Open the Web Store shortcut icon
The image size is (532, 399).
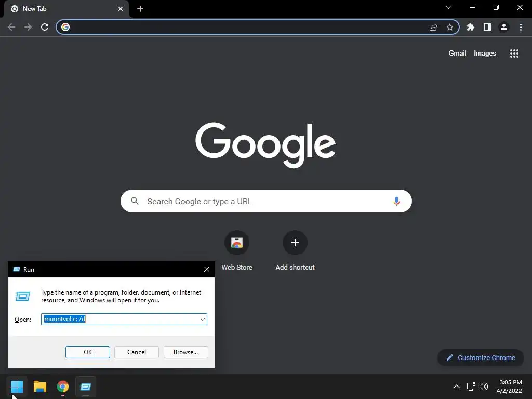[237, 243]
